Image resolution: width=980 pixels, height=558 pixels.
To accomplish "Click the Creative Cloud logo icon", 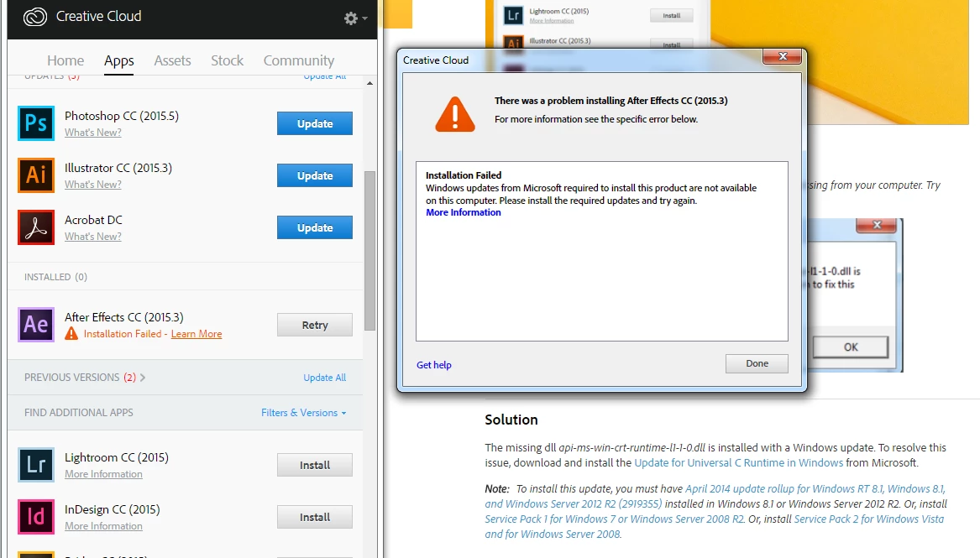I will pos(35,17).
